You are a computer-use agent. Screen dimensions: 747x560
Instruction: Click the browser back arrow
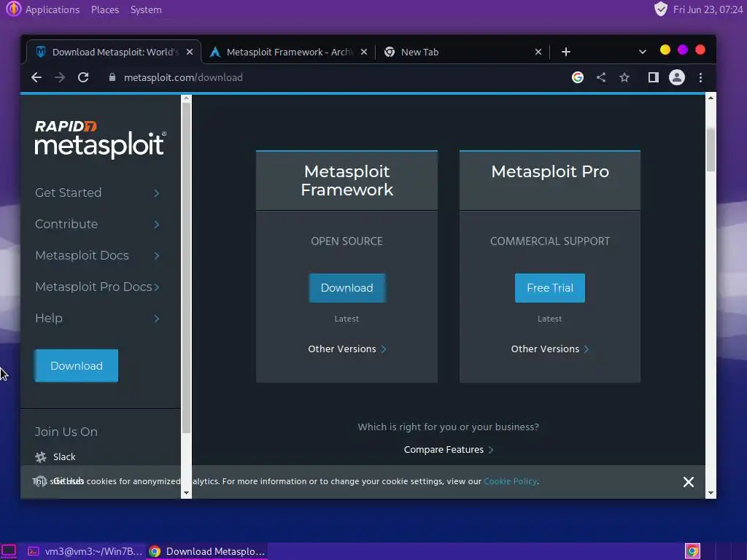click(36, 77)
